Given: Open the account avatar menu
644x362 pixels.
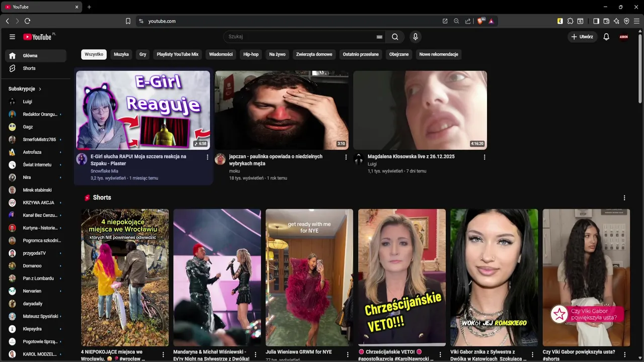Looking at the screenshot, I should pos(624,37).
